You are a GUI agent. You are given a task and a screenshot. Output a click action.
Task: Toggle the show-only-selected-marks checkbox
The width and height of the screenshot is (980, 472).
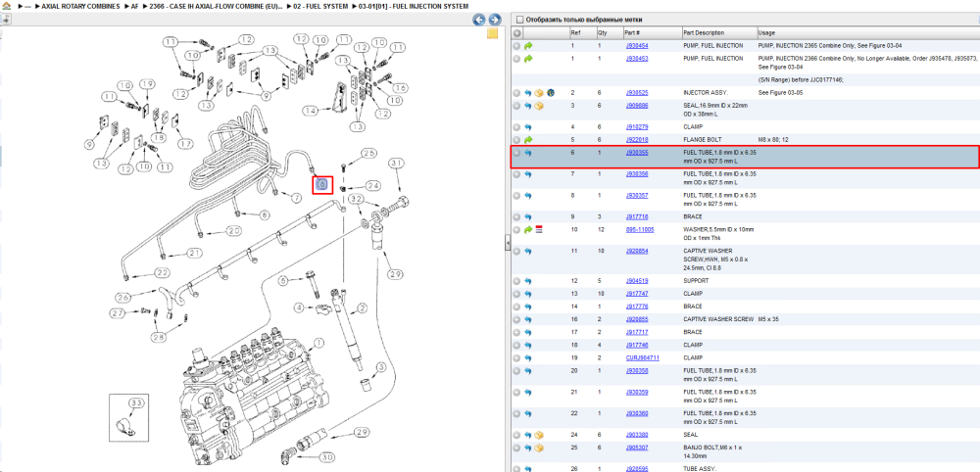pos(519,20)
